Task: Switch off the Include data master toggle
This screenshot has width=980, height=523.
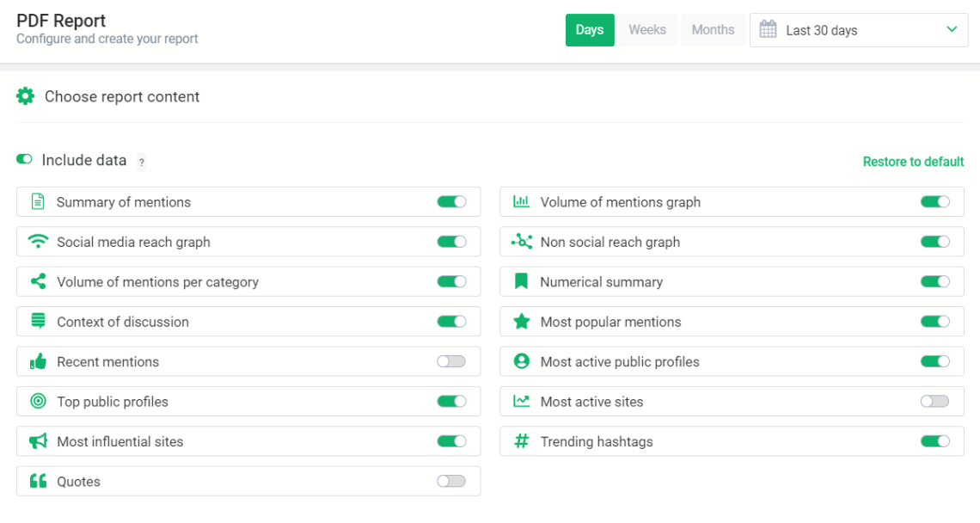Action: tap(24, 160)
